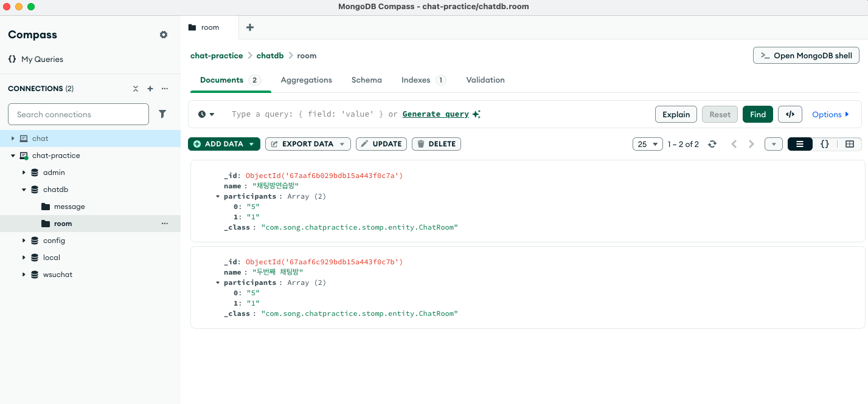The image size is (868, 404).
Task: Click the AI sparkle icon after Generate query
Action: [476, 114]
